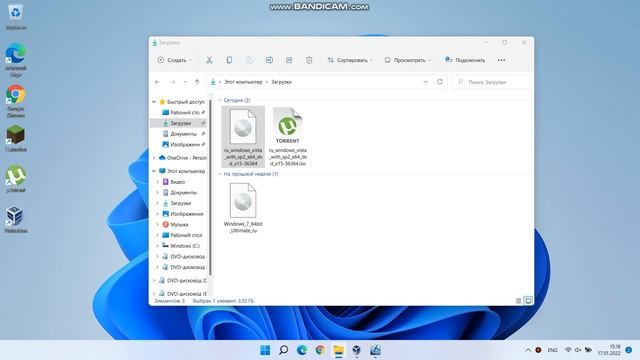Select Видео under Этот компьютер
Viewport: 640px width, 360px height.
pyautogui.click(x=177, y=182)
